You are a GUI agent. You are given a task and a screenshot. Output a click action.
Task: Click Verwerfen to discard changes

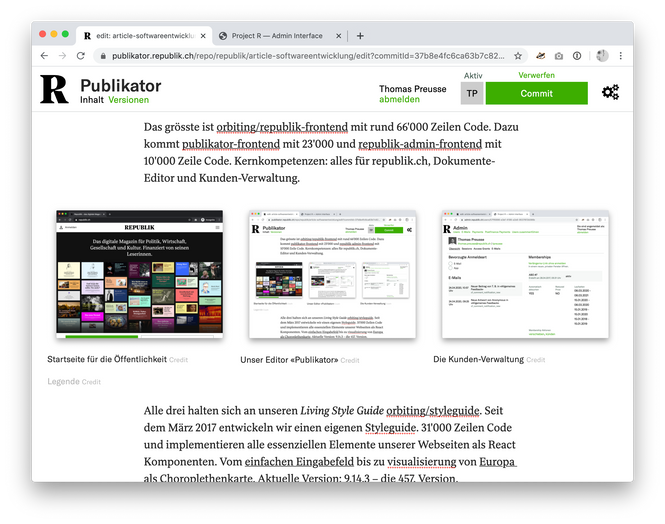[536, 76]
